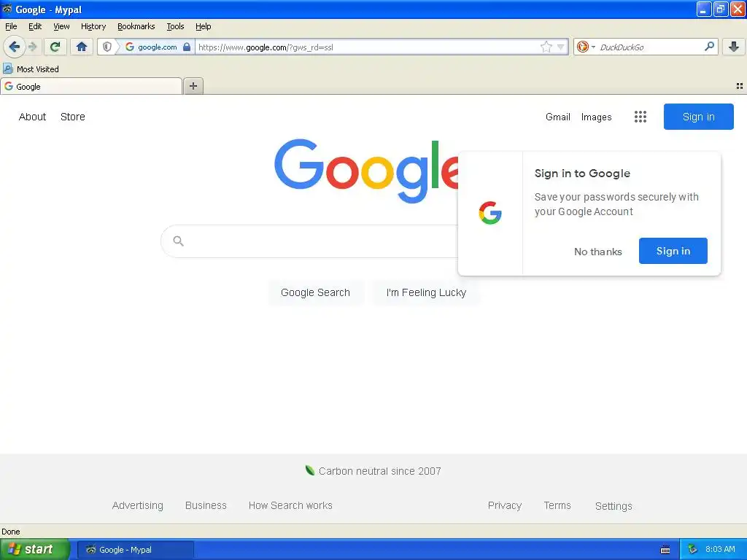The image size is (747, 560).
Task: Open the Downloads arrow button
Action: [x=734, y=47]
